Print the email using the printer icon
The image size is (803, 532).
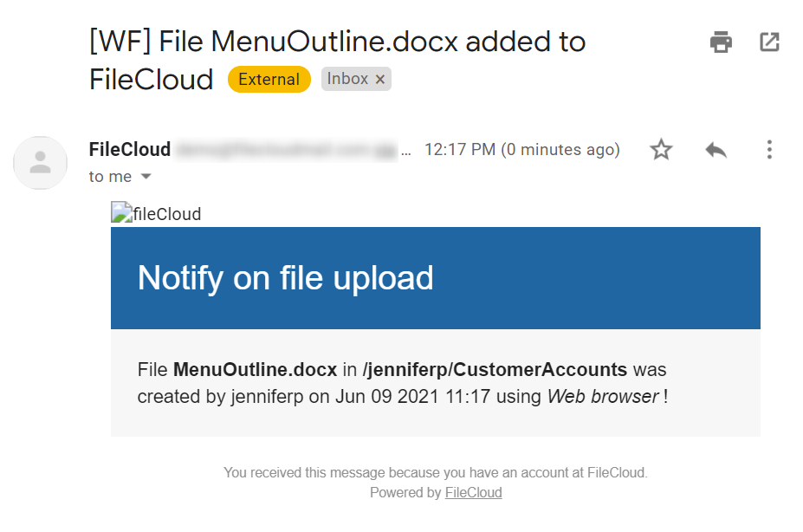tap(720, 42)
